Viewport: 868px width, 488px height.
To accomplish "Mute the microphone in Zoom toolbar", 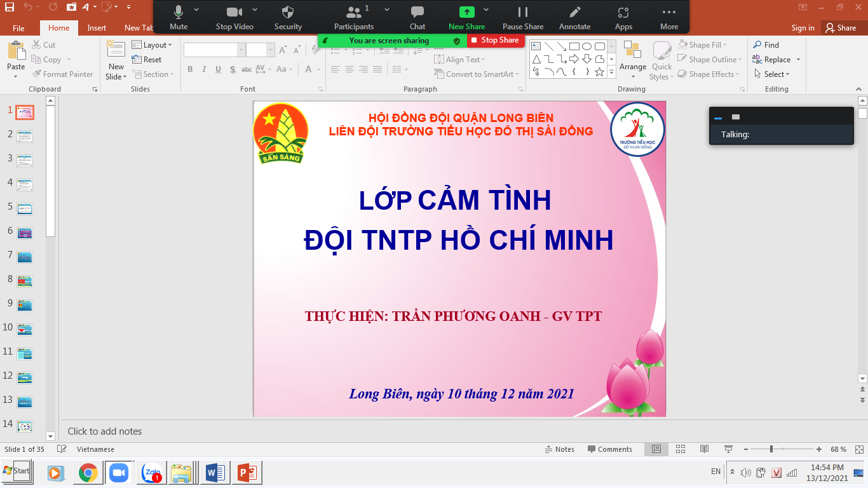I will (179, 13).
